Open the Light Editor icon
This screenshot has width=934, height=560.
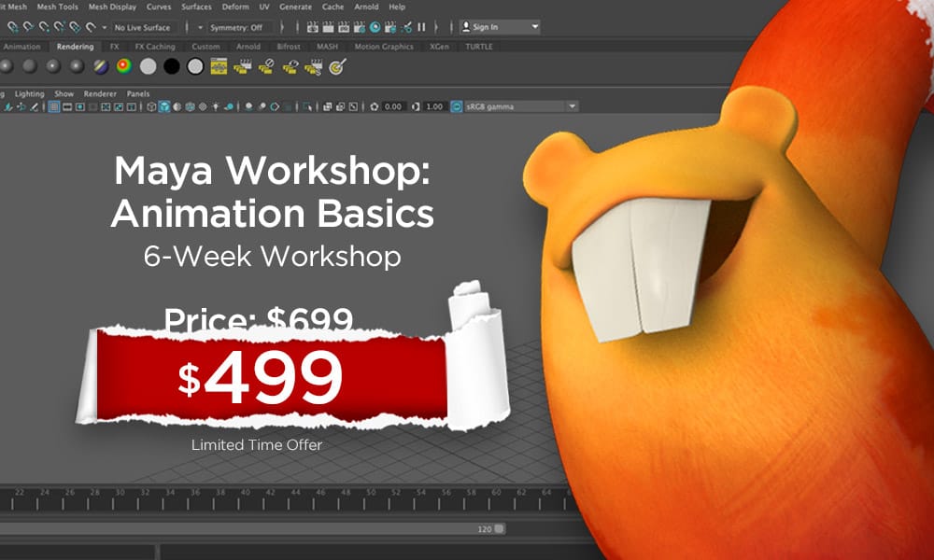click(406, 27)
